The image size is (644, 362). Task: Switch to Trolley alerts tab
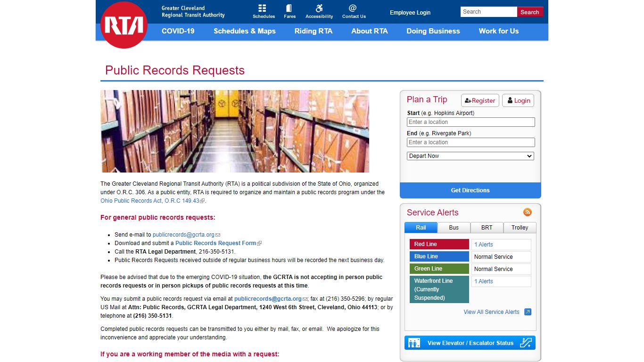point(520,228)
